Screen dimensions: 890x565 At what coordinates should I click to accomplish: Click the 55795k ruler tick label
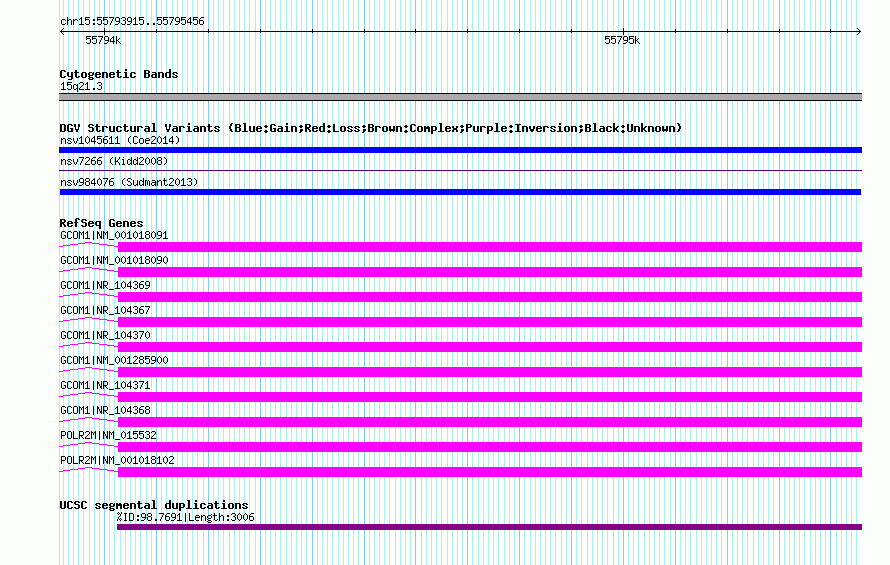pos(622,40)
